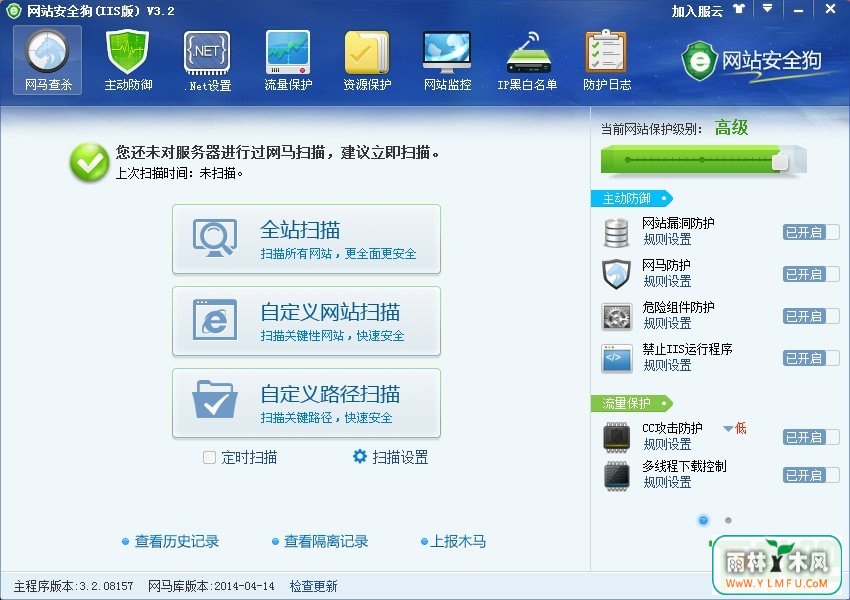Image resolution: width=850 pixels, height=600 pixels.
Task: Click the magnifier icon for 全站扫描
Action: pos(215,238)
